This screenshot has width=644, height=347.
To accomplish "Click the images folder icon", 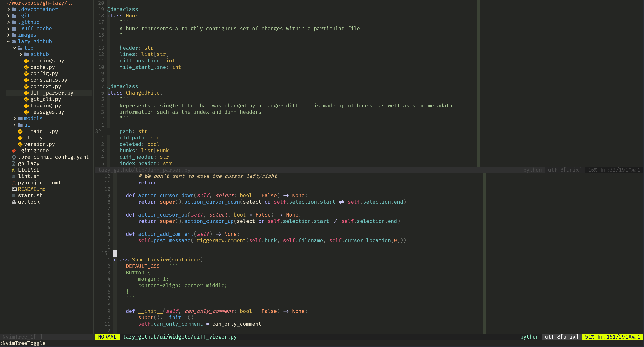I will 14,35.
